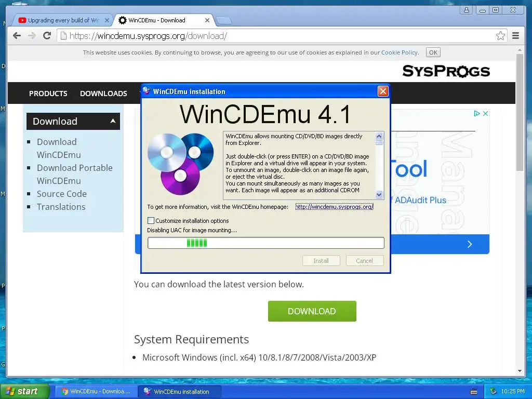The image size is (532, 399).
Task: Click the browser forward arrow
Action: (x=32, y=36)
